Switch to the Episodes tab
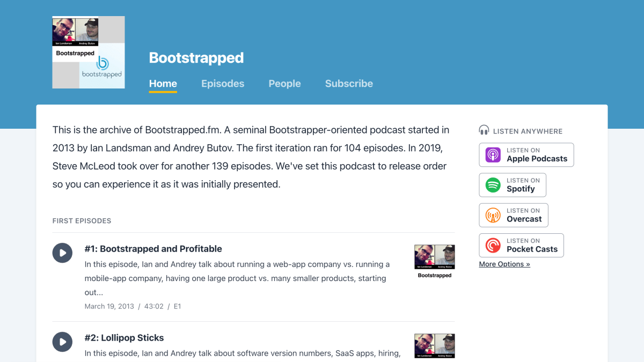This screenshot has width=644, height=362. click(223, 84)
